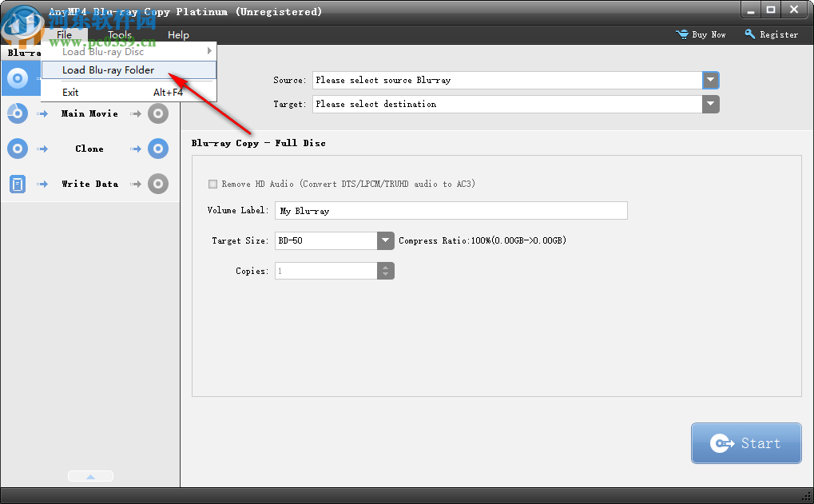Click the Start button

(x=745, y=442)
